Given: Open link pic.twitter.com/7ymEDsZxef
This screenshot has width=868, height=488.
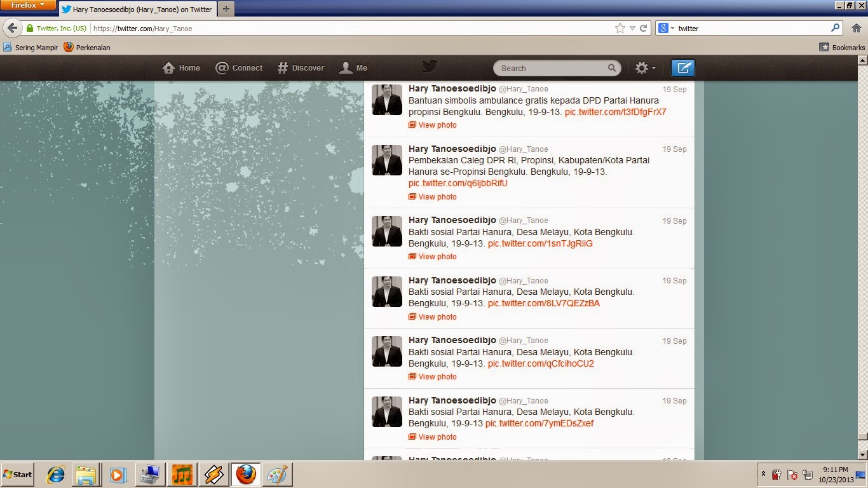Looking at the screenshot, I should click(539, 423).
